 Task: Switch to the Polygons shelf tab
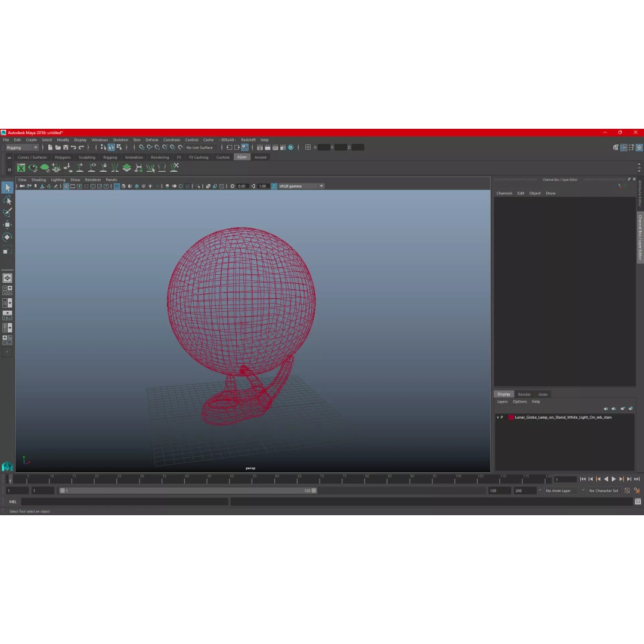[x=63, y=157]
